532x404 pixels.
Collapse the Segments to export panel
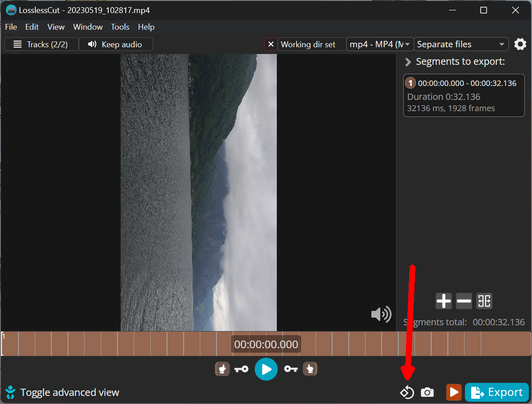[408, 62]
